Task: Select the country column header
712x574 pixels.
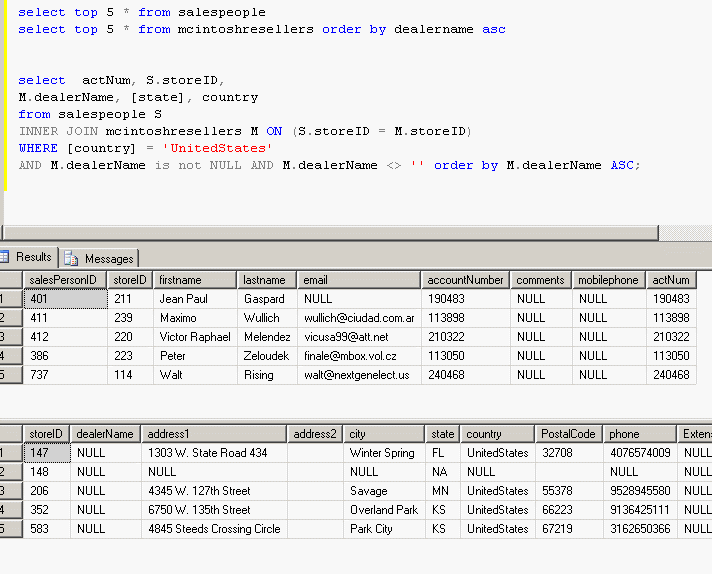Action: coord(497,434)
